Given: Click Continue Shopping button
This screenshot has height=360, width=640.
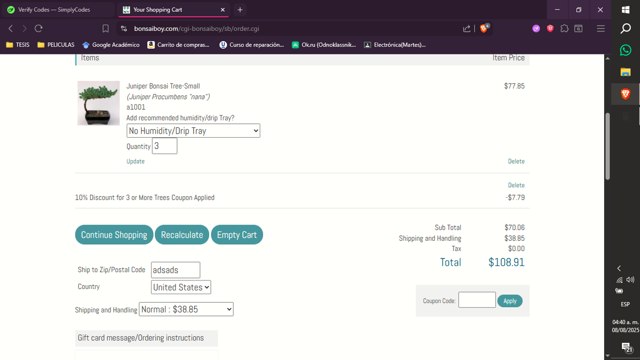Looking at the screenshot, I should (114, 235).
